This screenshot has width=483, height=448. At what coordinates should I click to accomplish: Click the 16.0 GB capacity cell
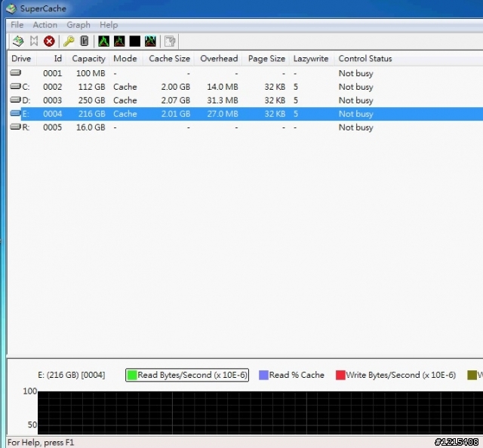[91, 127]
